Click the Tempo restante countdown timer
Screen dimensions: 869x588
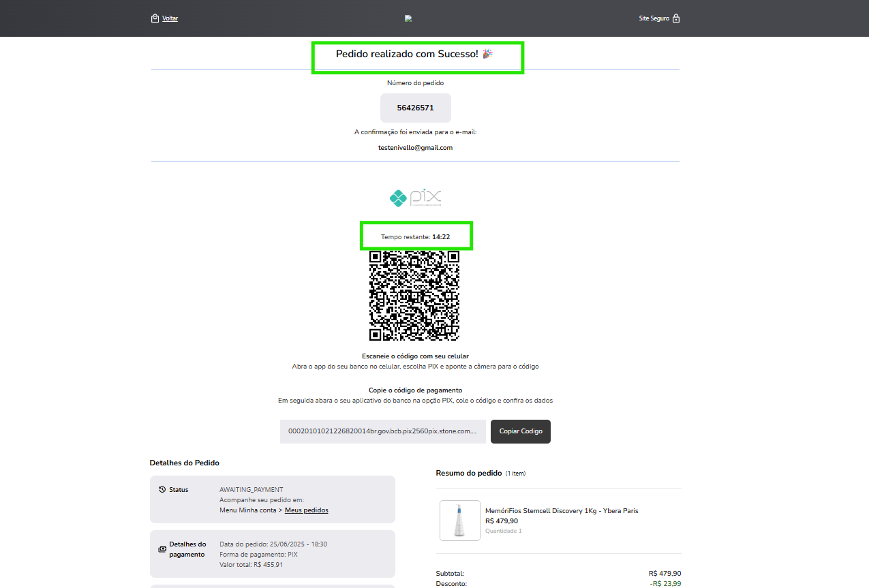[x=416, y=236]
